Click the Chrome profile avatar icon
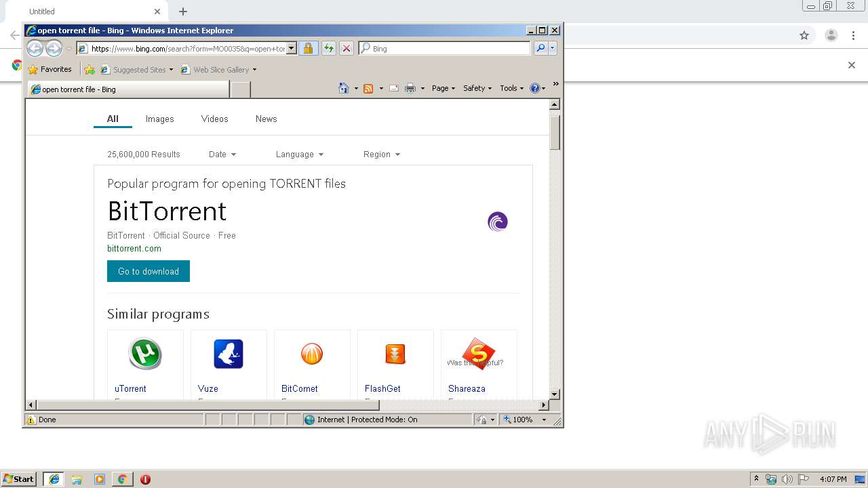The image size is (868, 488). click(x=831, y=35)
